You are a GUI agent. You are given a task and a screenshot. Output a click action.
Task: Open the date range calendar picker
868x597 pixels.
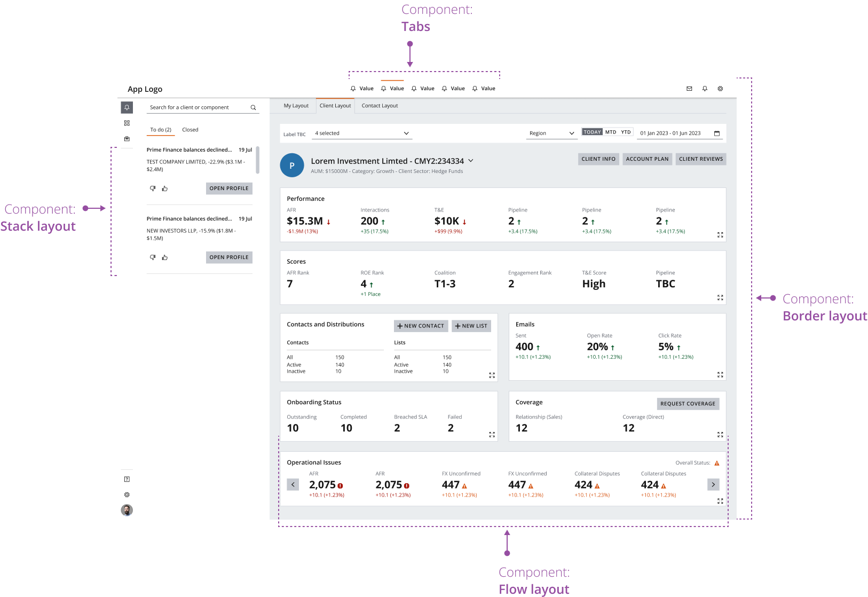click(717, 132)
